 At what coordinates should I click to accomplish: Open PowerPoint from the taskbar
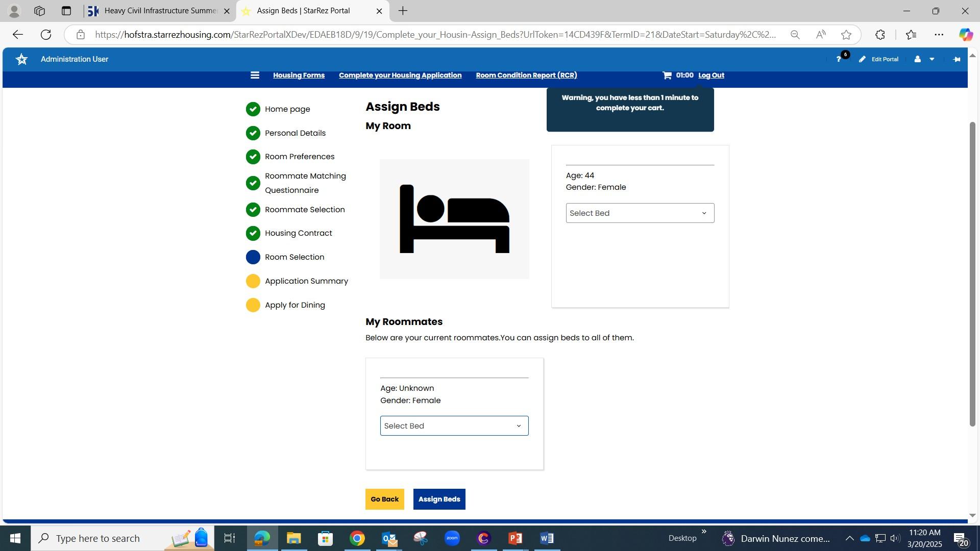(515, 538)
